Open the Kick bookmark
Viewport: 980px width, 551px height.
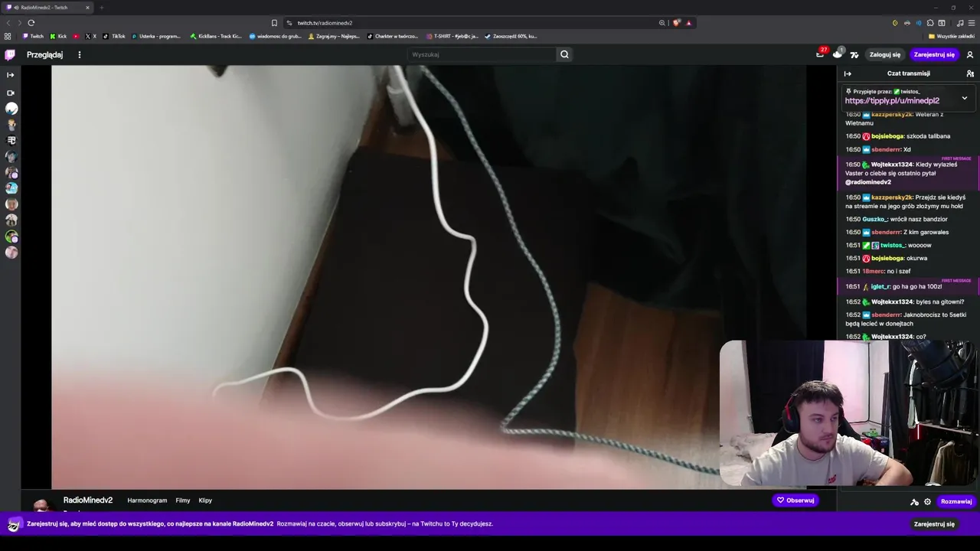tap(58, 36)
